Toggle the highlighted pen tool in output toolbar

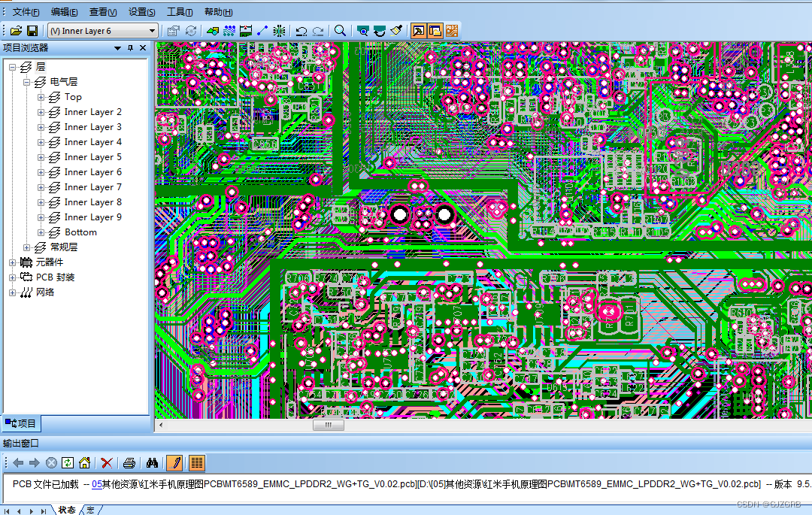174,462
